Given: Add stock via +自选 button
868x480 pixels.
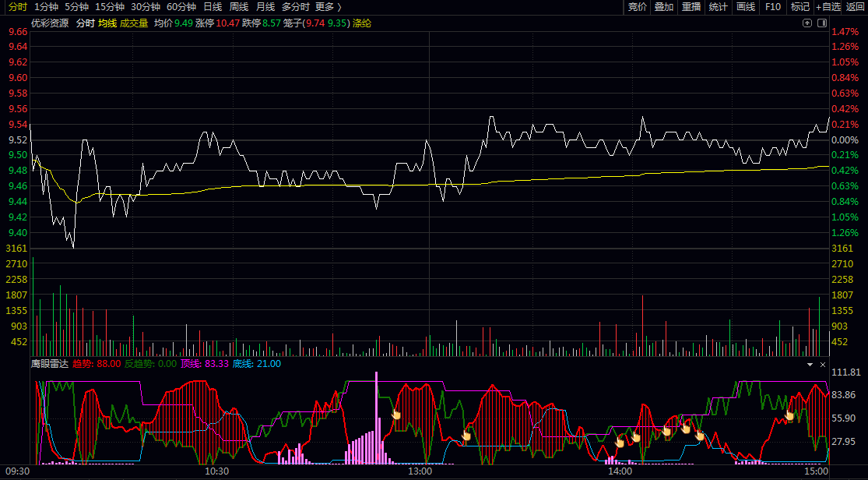Looking at the screenshot, I should (x=828, y=7).
